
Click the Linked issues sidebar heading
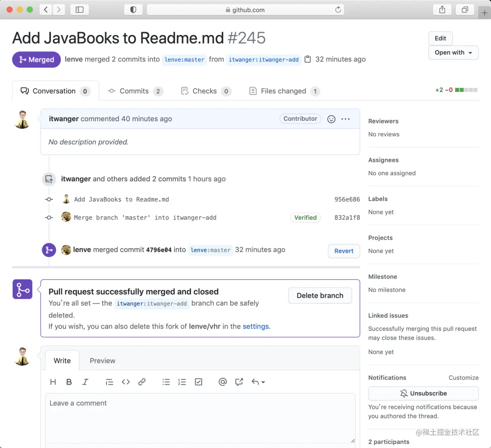pos(388,315)
